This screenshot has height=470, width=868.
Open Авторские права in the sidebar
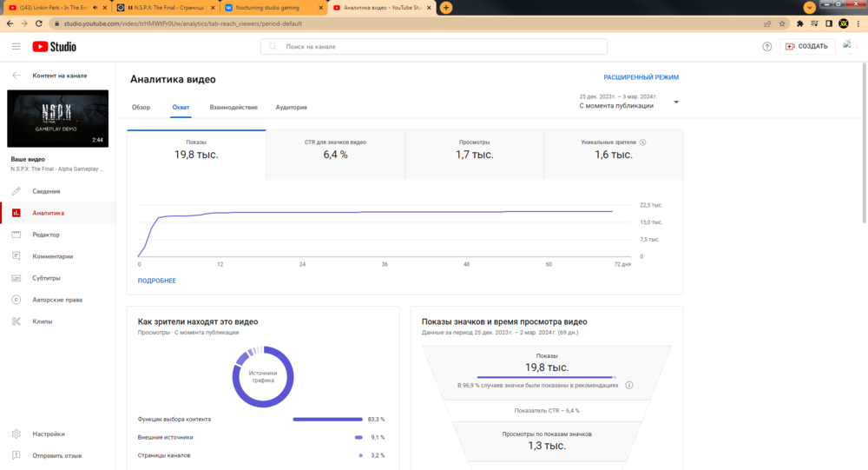56,300
